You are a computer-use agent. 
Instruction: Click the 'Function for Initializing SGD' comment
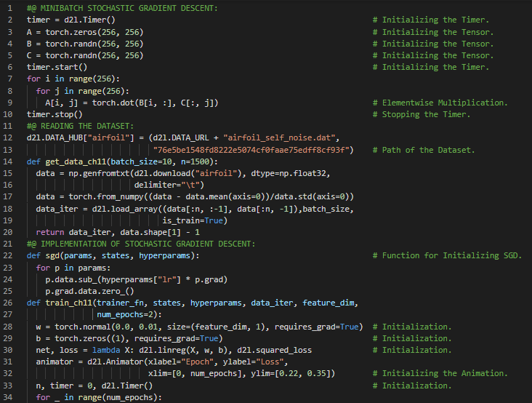click(x=452, y=255)
